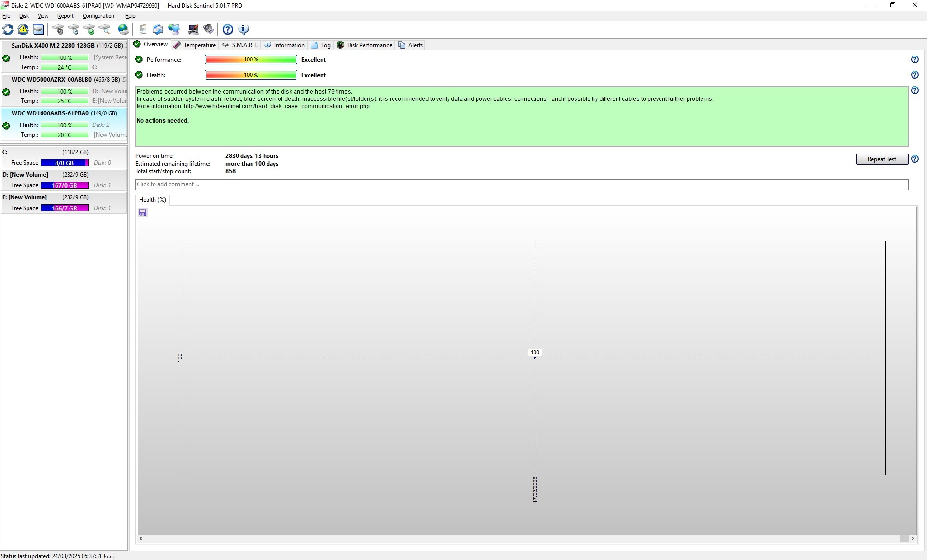Screen dimensions: 927x560
Task: Click the 2830 days, 13 hours value
Action: tap(252, 156)
